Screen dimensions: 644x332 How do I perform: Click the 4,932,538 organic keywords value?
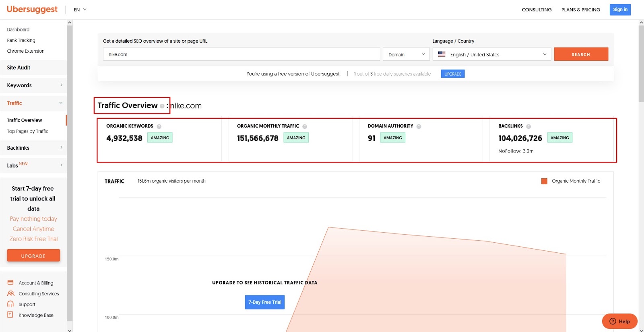(x=124, y=138)
